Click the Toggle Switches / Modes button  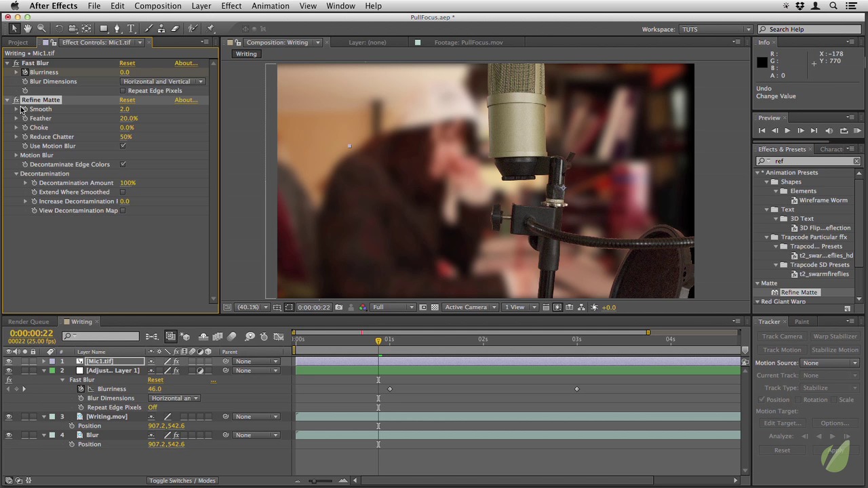pyautogui.click(x=182, y=481)
